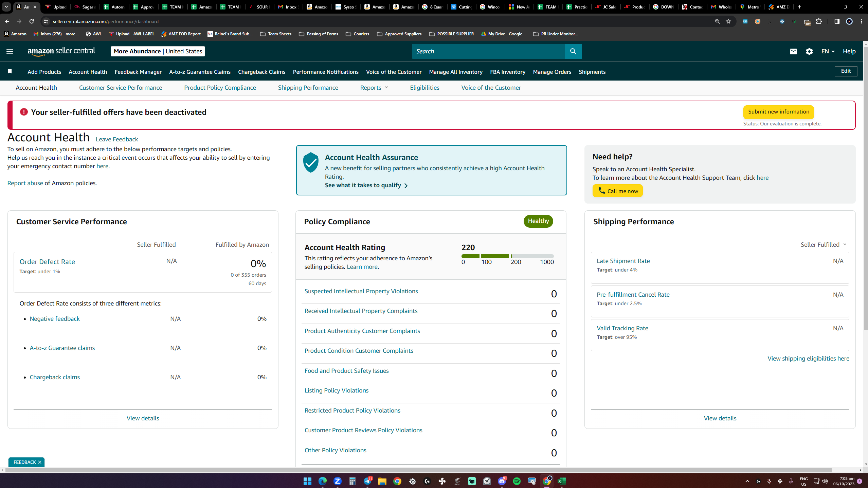Expand See what it takes to qualify

click(x=366, y=185)
